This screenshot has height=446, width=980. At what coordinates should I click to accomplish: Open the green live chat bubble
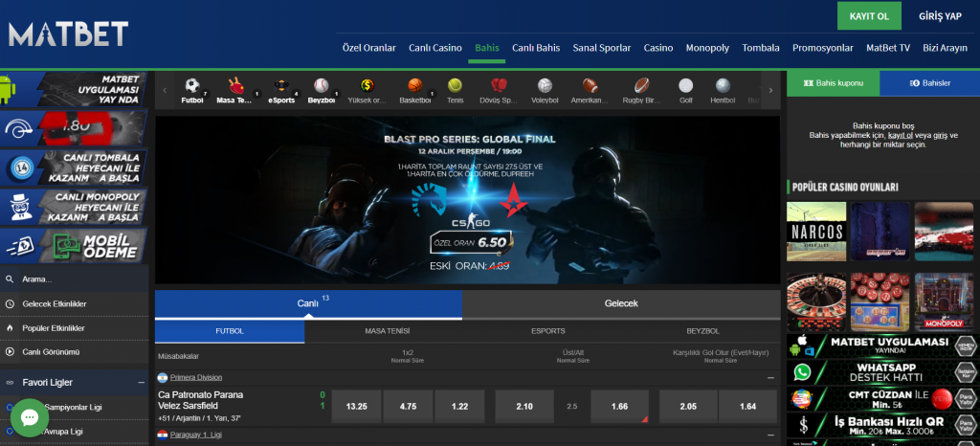[x=30, y=418]
